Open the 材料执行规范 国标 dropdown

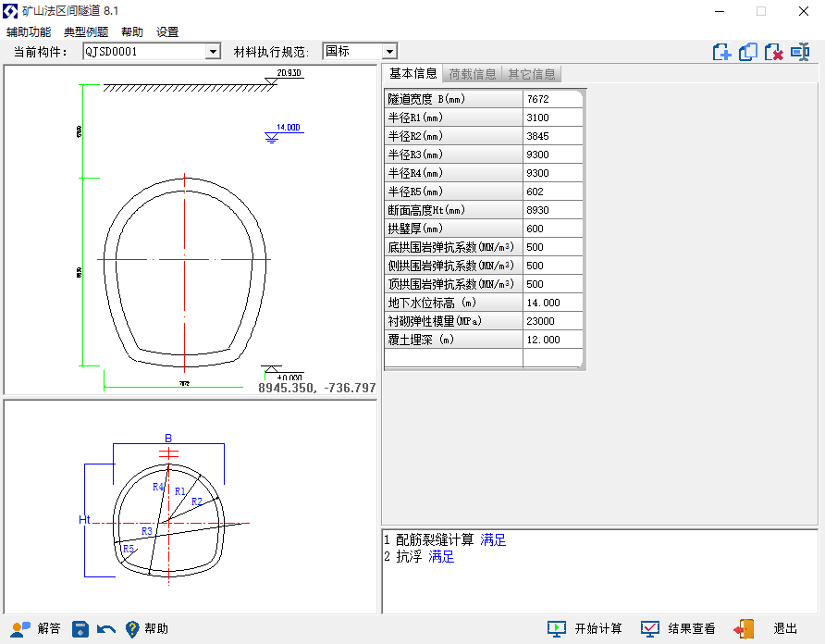click(x=389, y=52)
